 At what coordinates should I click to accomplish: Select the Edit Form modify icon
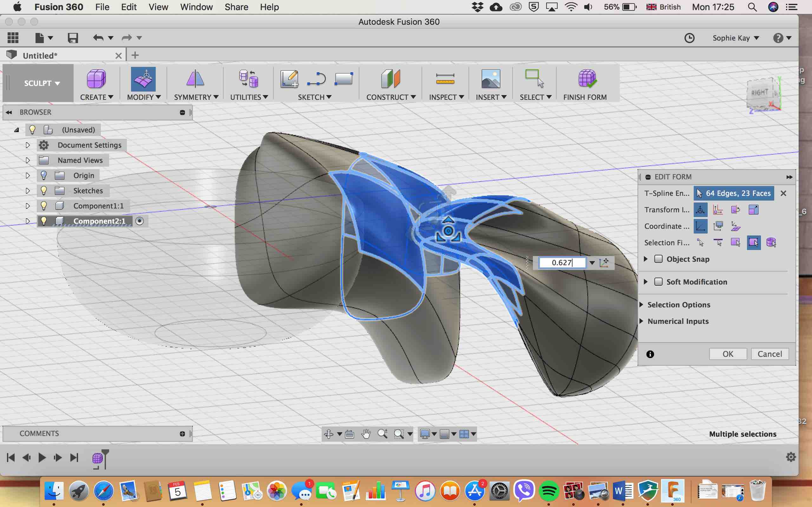point(143,79)
